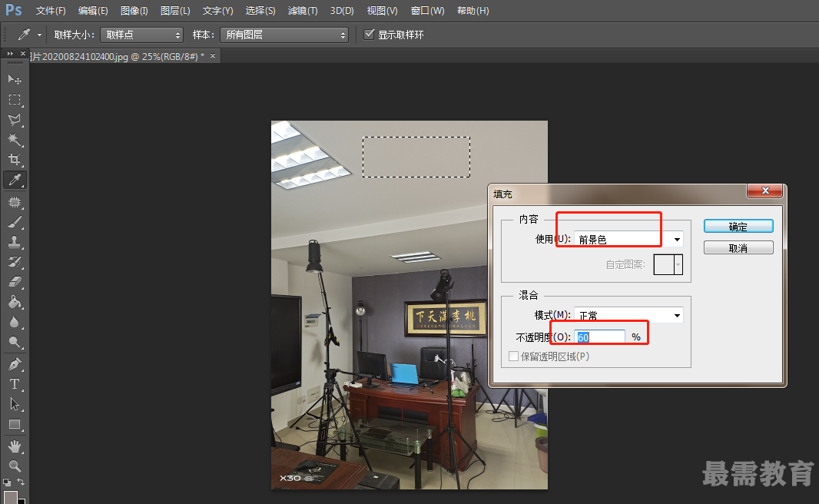Select the Spot Healing Brush tool

[x=15, y=202]
